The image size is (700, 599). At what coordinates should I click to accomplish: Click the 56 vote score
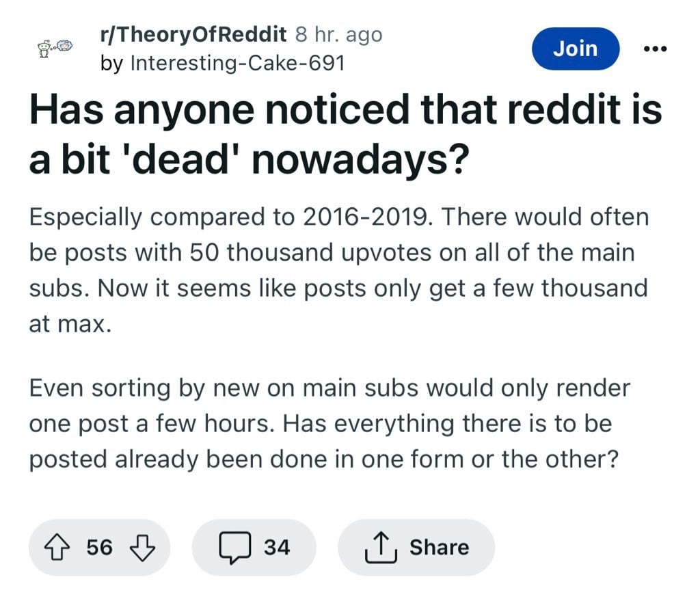[100, 547]
